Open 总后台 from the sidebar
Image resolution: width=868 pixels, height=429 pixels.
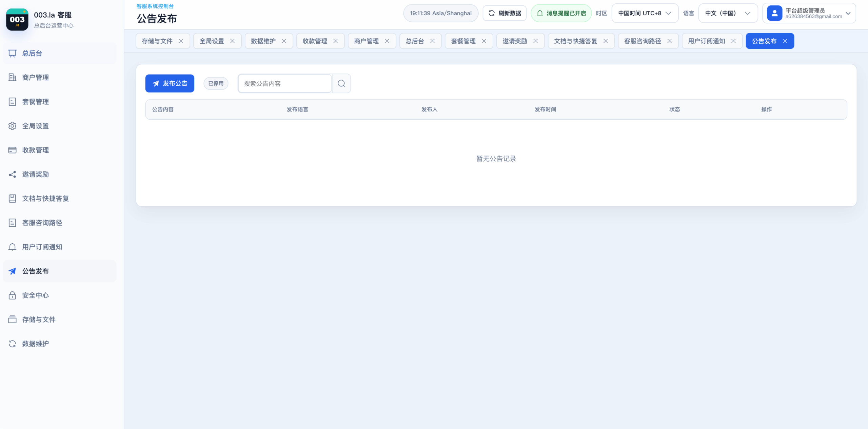click(x=59, y=53)
